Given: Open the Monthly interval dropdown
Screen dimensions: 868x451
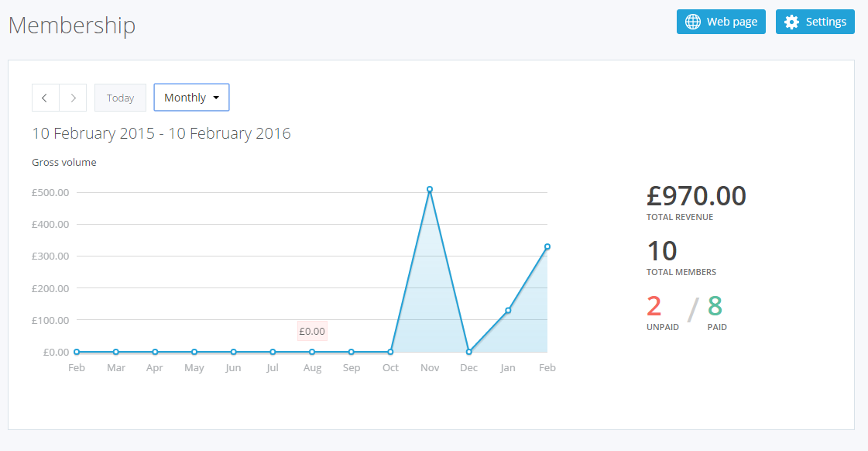Looking at the screenshot, I should pos(190,98).
